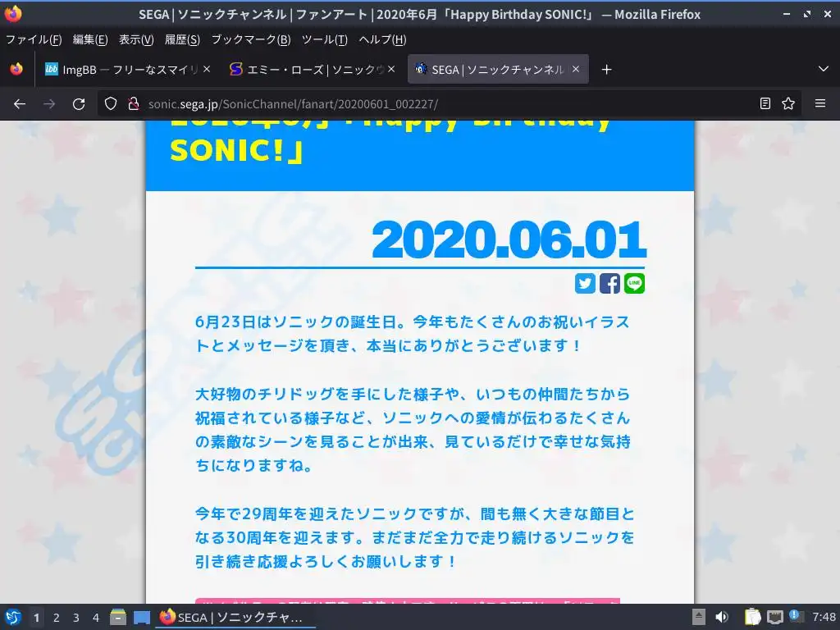
Task: Open the taskbar application menu
Action: pos(13,617)
